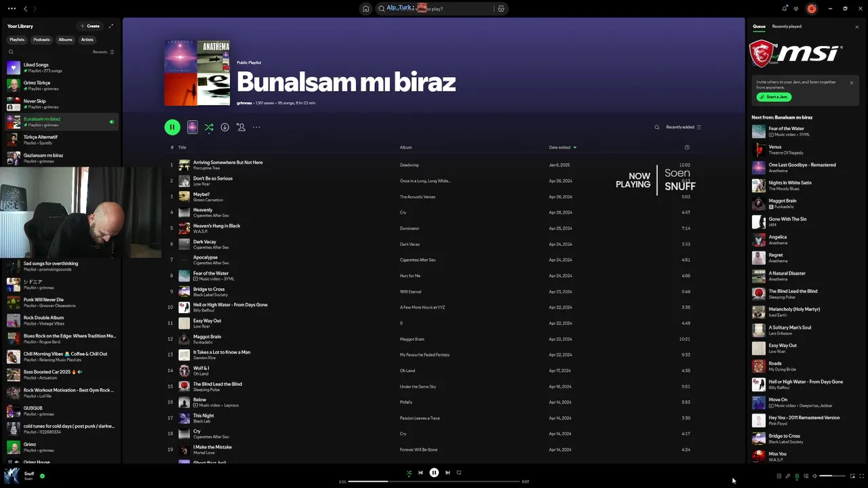The width and height of the screenshot is (868, 488).
Task: Open the three-dots app menu at top left
Action: point(12,8)
